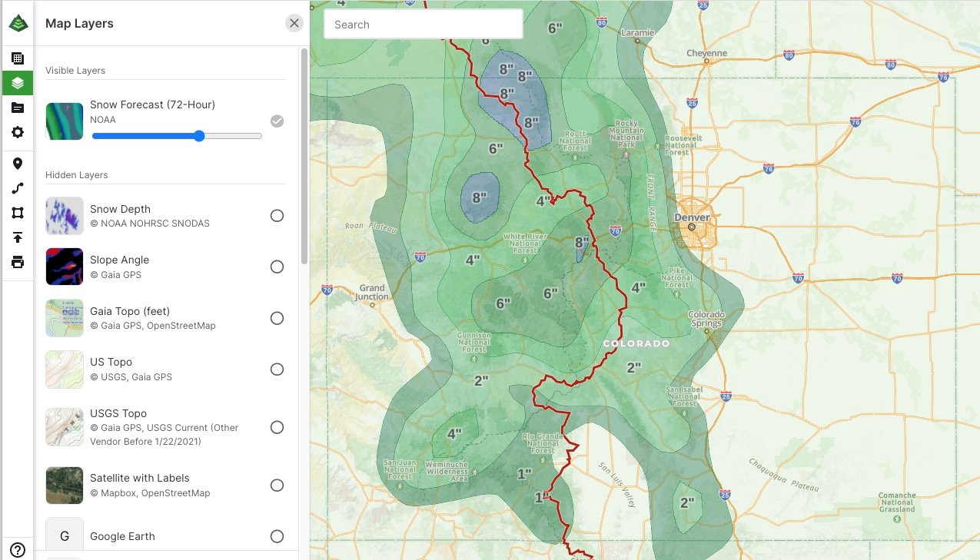Image resolution: width=980 pixels, height=560 pixels.
Task: Enable the US Topo layer
Action: (277, 369)
